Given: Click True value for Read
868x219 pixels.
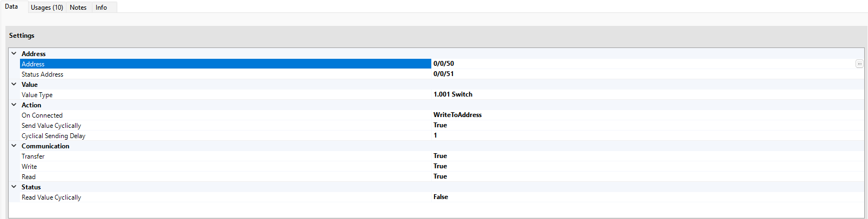Looking at the screenshot, I should tap(440, 176).
